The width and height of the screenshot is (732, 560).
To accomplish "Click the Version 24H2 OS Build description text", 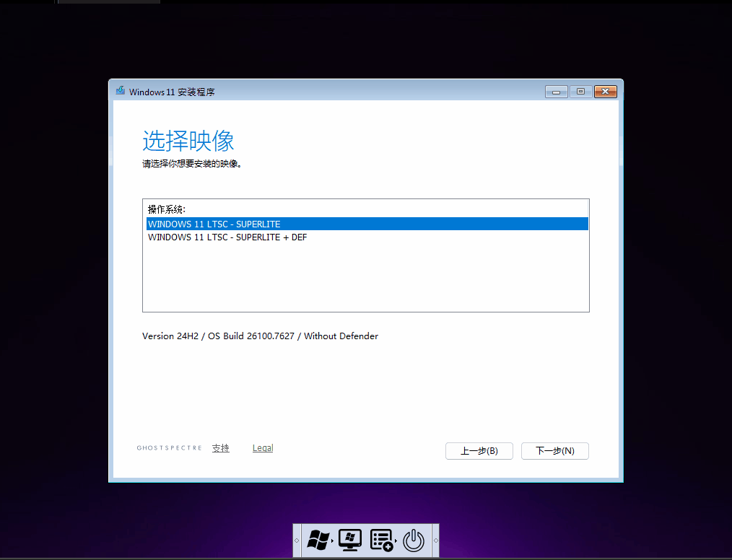I will click(260, 336).
